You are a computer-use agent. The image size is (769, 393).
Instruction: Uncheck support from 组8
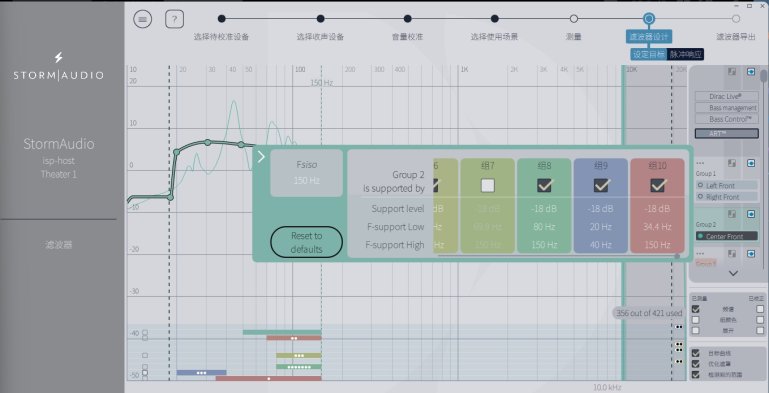[544, 185]
